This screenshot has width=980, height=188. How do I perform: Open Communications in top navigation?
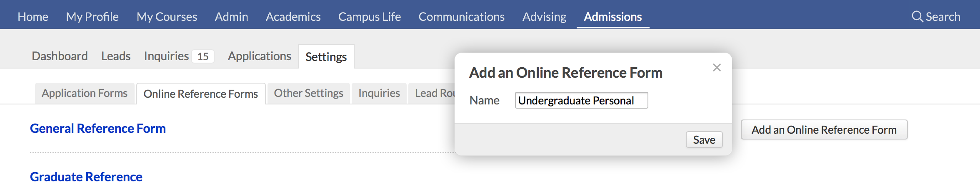[x=462, y=17]
